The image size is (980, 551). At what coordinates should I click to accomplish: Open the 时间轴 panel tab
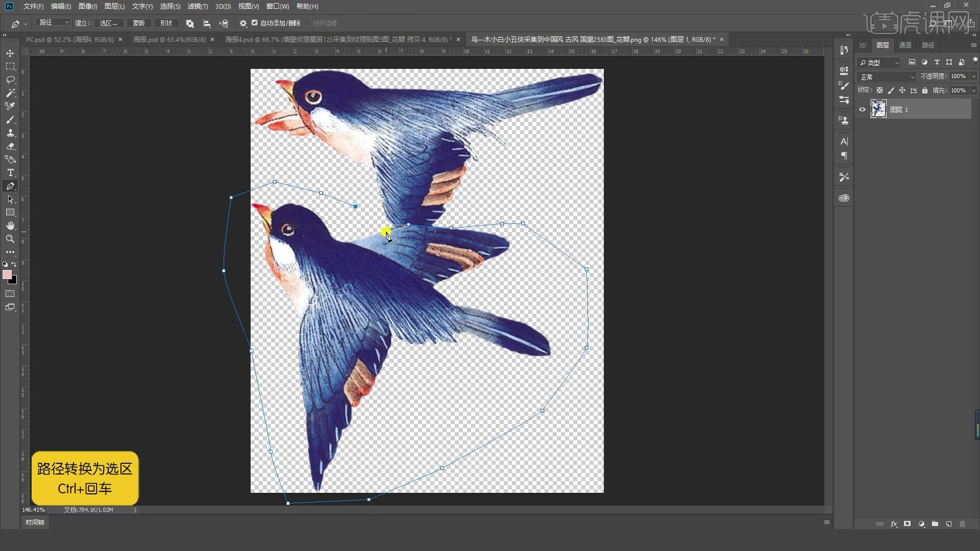35,522
